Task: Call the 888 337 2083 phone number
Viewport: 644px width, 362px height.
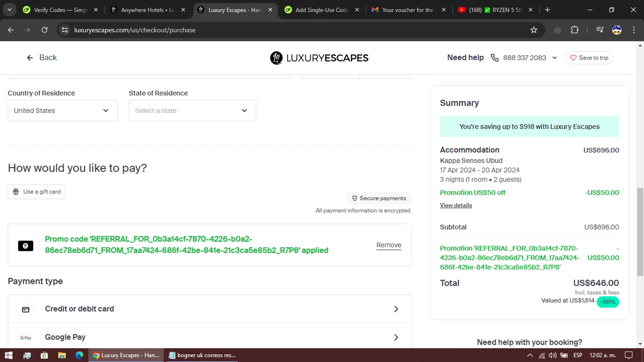Action: coord(524,58)
